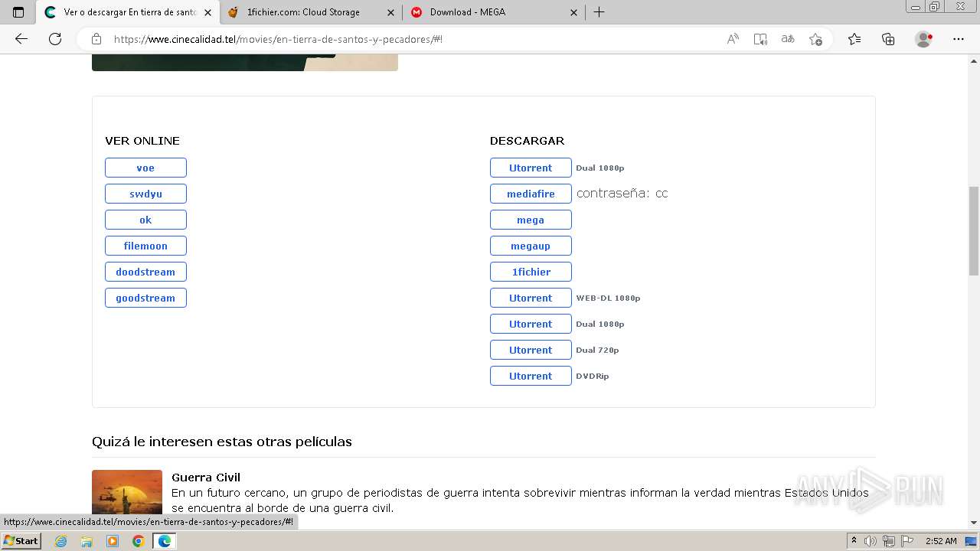Launch Internet Explorer from taskbar

(61, 541)
